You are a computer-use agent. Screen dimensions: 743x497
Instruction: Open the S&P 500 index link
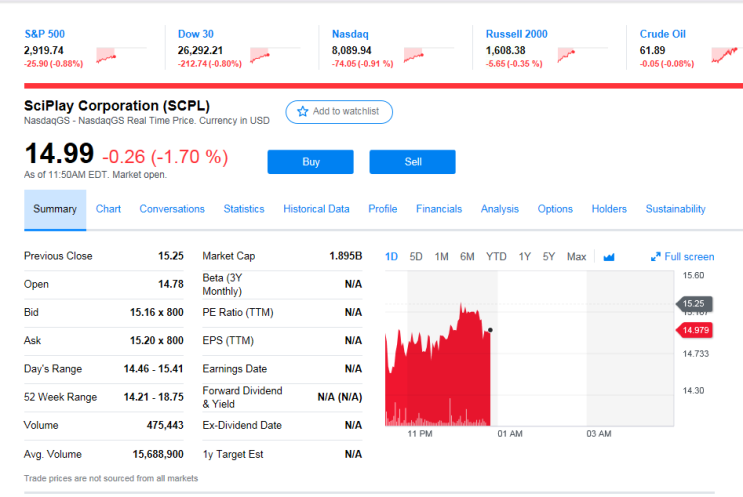(45, 34)
